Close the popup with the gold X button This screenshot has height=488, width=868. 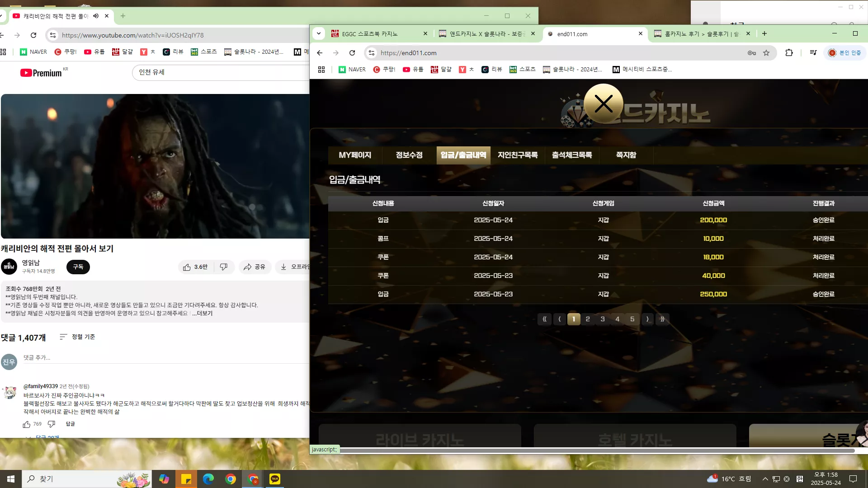604,104
